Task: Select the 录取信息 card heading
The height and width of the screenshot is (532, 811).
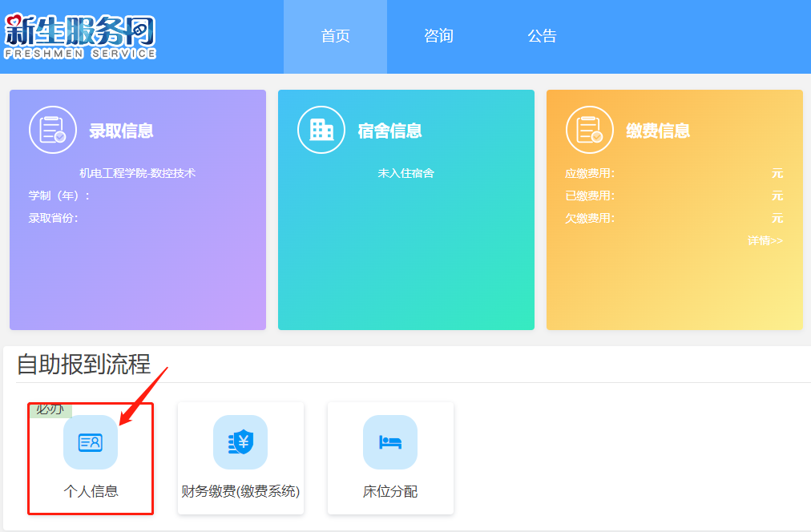Action: (121, 131)
